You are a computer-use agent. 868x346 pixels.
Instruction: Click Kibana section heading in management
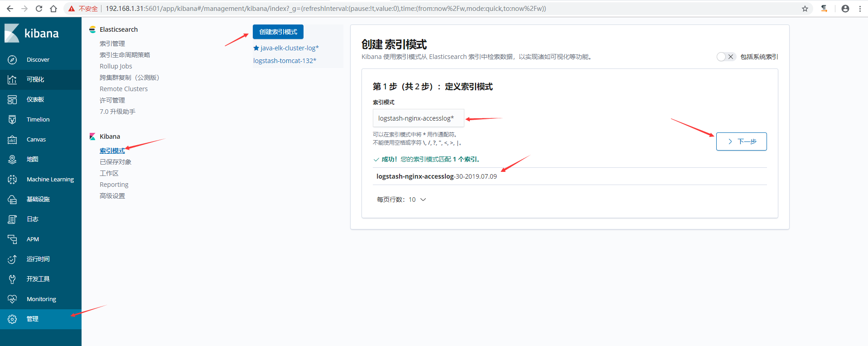tap(110, 136)
